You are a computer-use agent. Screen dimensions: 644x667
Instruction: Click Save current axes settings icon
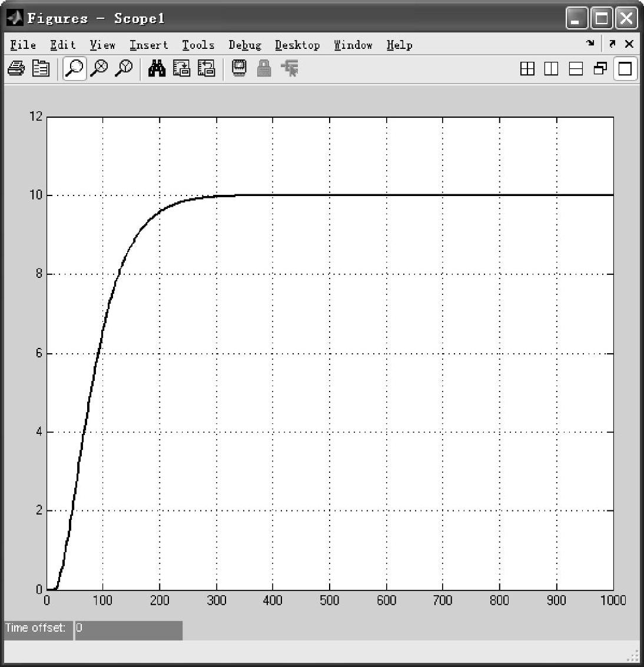click(182, 68)
